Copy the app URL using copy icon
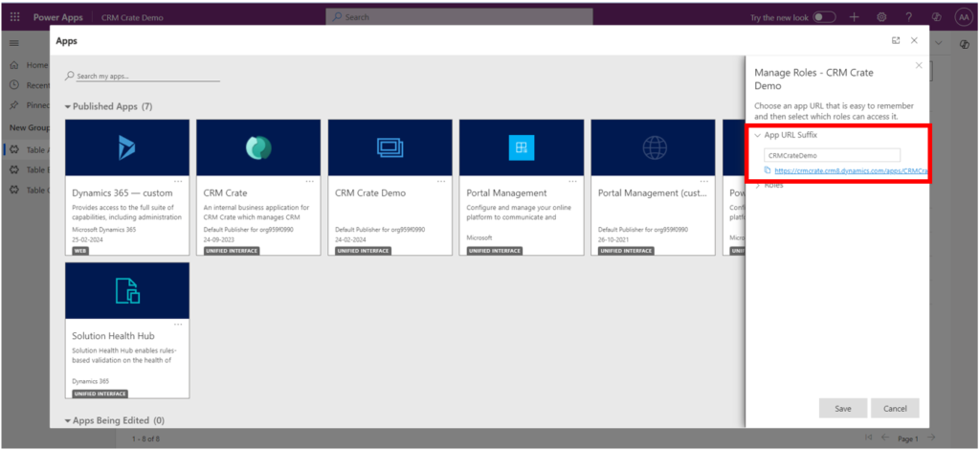The image size is (980, 450). (x=768, y=170)
